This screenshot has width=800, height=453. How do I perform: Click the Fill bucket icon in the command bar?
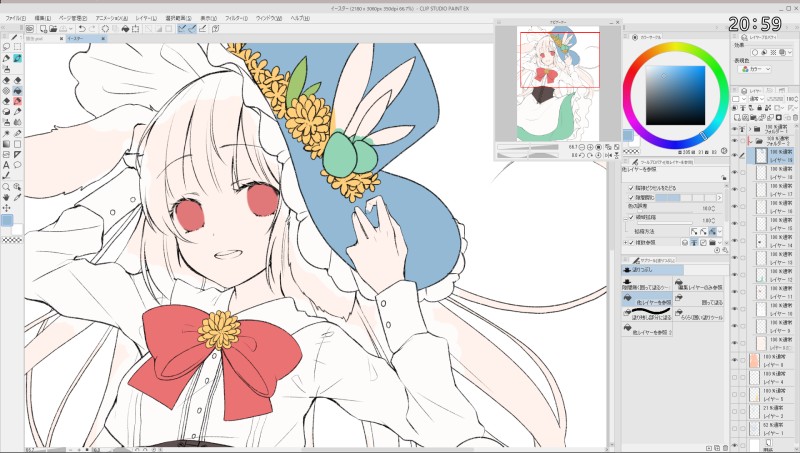[x=125, y=29]
